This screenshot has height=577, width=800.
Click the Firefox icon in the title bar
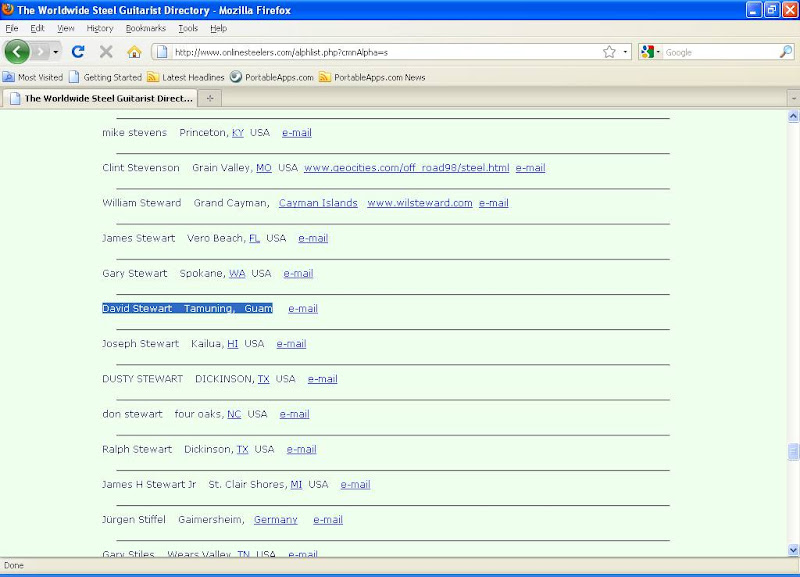(8, 9)
